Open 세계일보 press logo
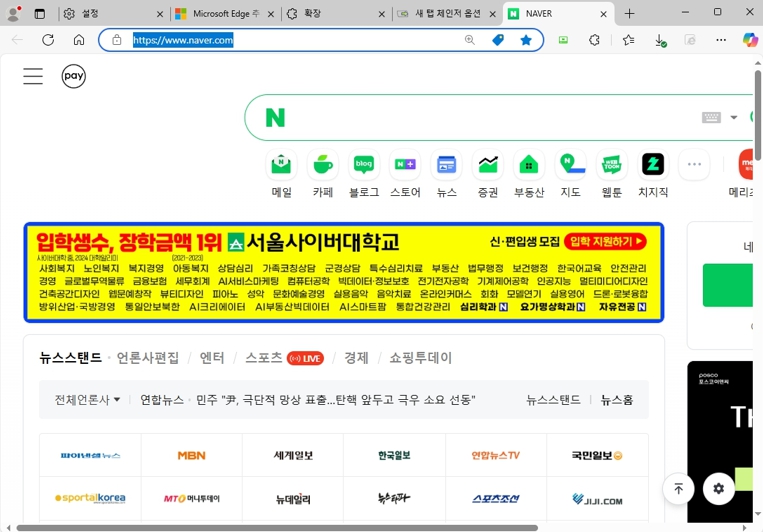This screenshot has height=532, width=763. [293, 456]
